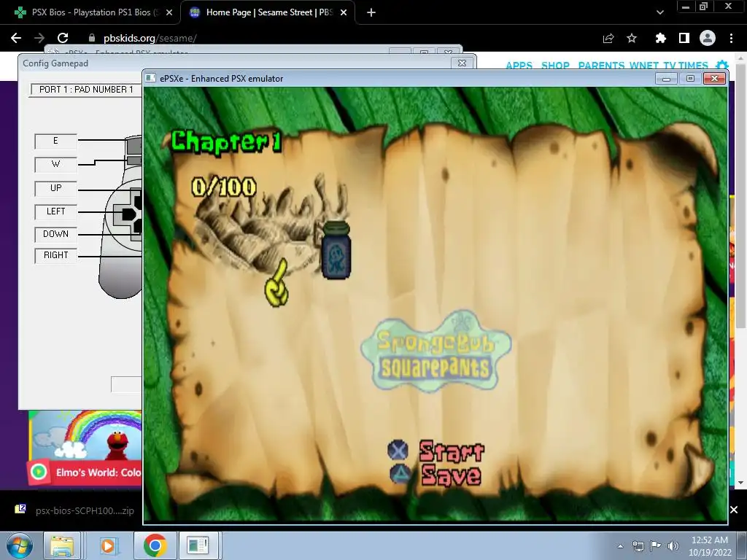Click the RIGHT binding field in Config Gamepad
747x560 pixels.
55,255
